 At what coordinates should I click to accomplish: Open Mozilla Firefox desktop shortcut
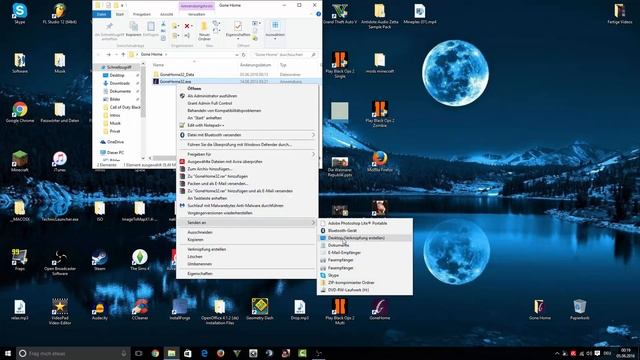click(x=380, y=161)
